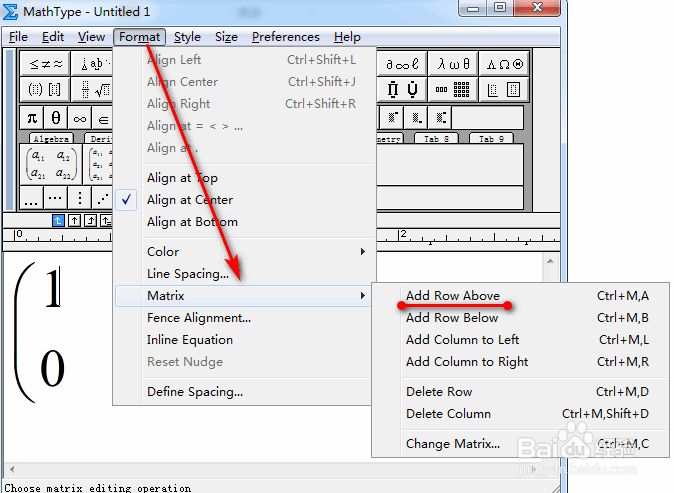
Task: Click the subscript slot template button
Action: tap(416, 117)
